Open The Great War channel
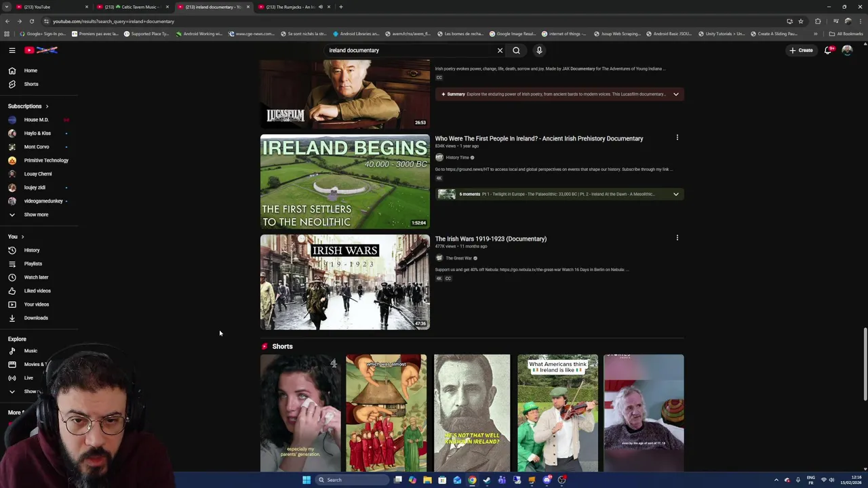Image resolution: width=868 pixels, height=488 pixels. click(x=459, y=258)
